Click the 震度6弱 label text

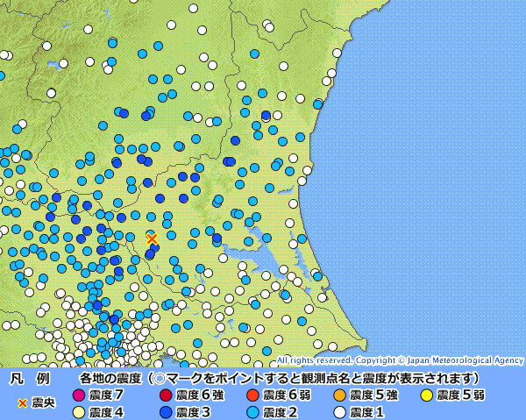click(x=287, y=395)
